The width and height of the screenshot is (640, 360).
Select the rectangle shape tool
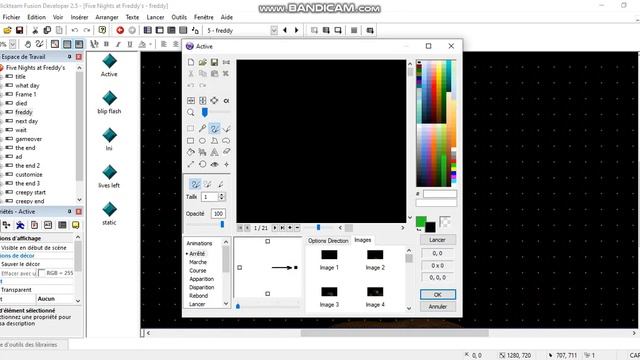pos(191,140)
